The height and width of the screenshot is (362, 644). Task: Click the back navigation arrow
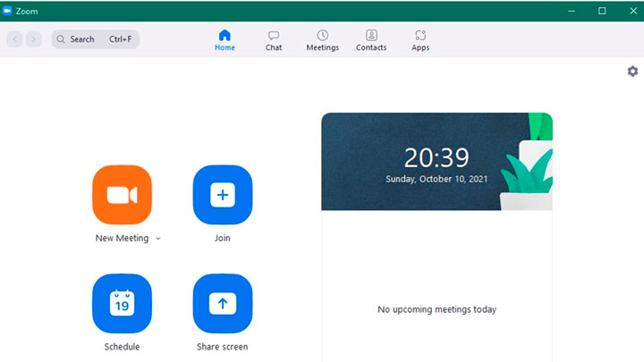tap(15, 39)
